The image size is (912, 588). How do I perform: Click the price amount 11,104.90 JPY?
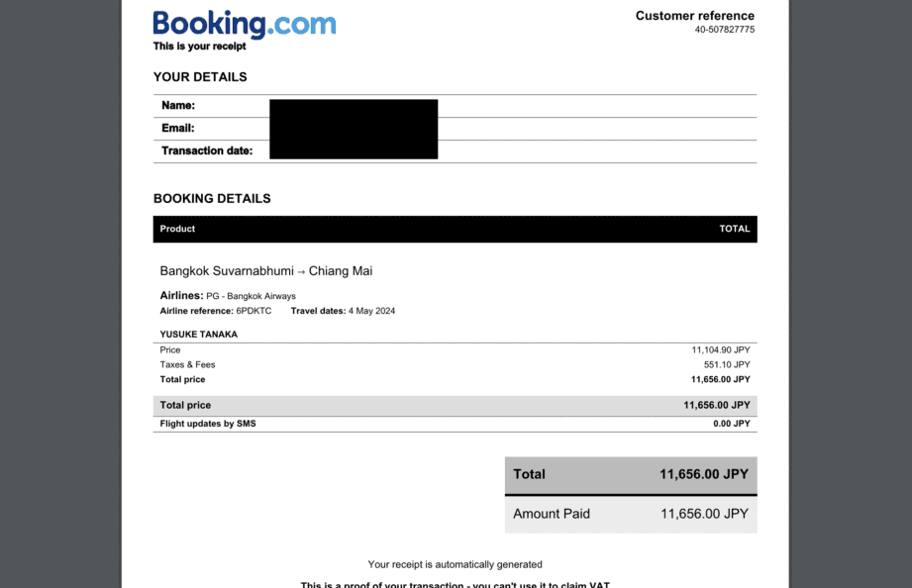(720, 350)
